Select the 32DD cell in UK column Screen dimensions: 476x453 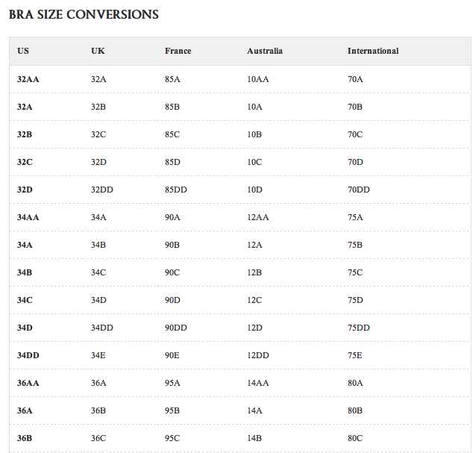[x=102, y=190]
